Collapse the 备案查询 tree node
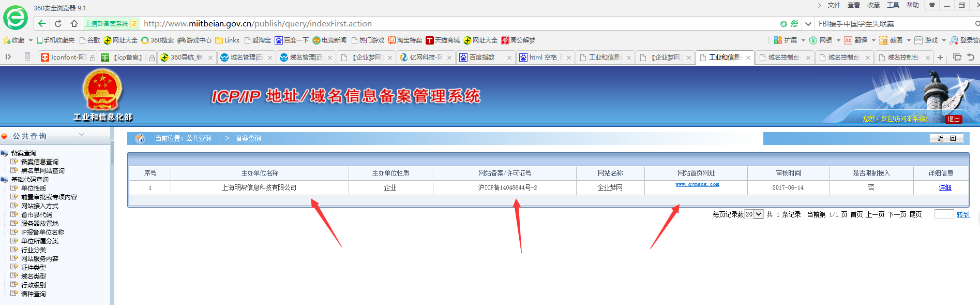Viewport: 980px width, 305px height. click(4, 153)
